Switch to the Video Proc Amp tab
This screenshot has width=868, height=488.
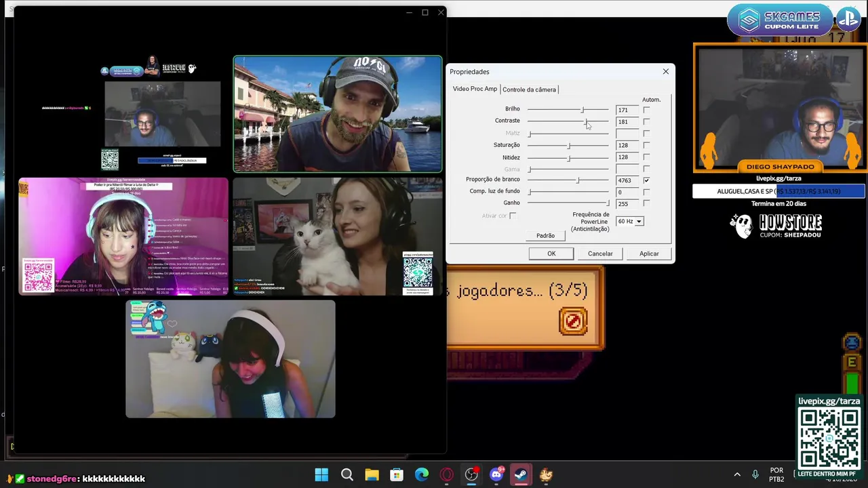coord(475,89)
